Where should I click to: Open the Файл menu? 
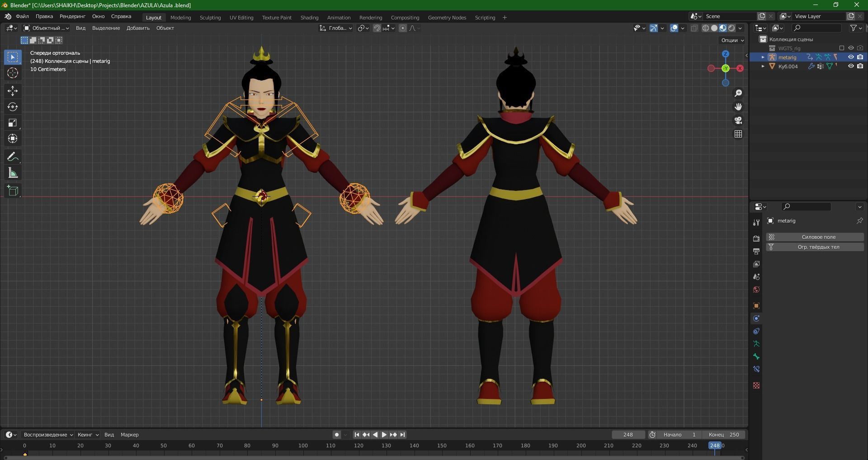(x=22, y=16)
